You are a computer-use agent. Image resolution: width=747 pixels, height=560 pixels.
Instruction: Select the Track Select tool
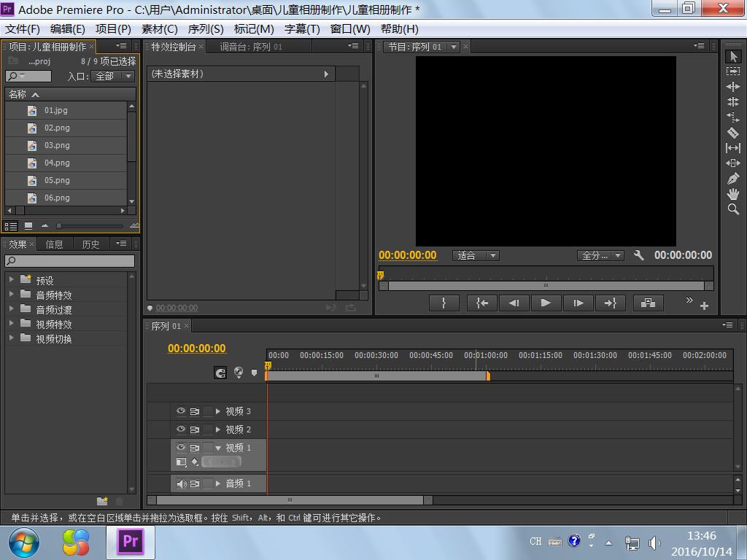point(733,71)
